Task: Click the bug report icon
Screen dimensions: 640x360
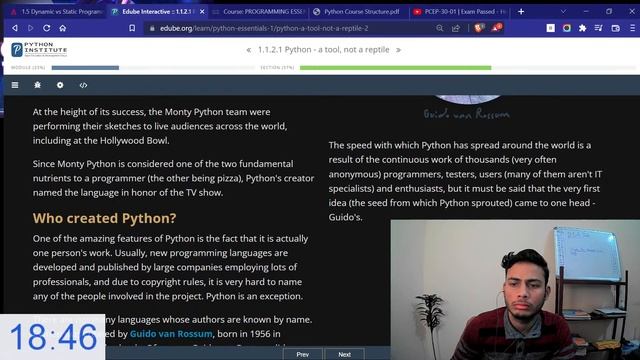Action: (x=38, y=85)
